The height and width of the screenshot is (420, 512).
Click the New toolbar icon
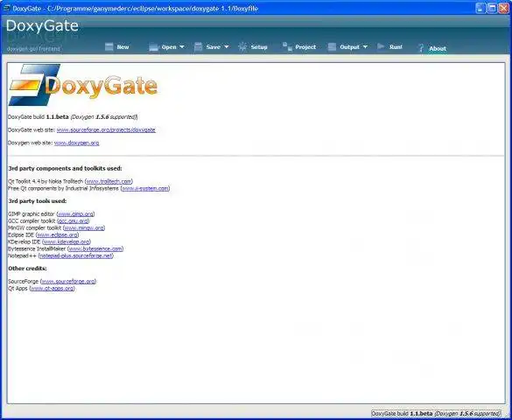pos(109,47)
